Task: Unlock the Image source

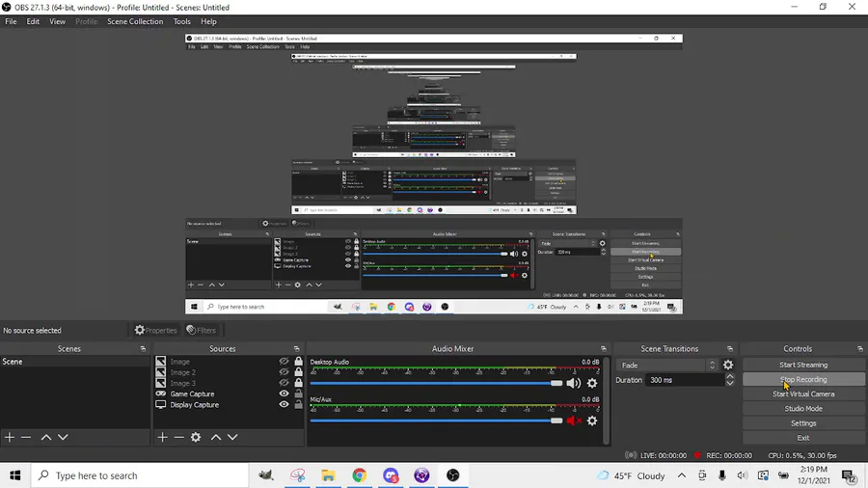Action: (x=298, y=362)
